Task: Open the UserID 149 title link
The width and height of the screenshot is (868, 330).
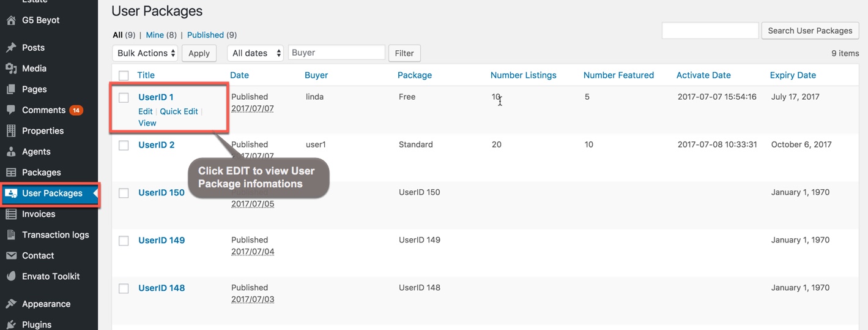Action: (x=161, y=241)
